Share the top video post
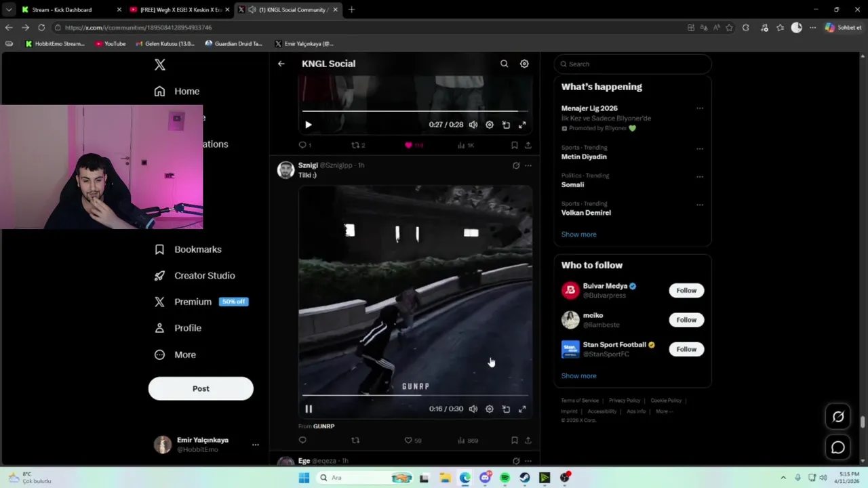 (528, 145)
